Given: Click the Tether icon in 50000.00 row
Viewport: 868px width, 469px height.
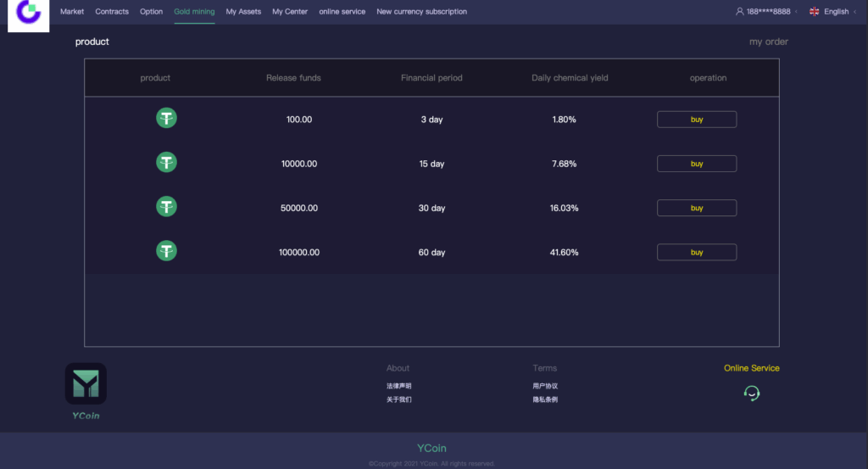Looking at the screenshot, I should tap(166, 206).
